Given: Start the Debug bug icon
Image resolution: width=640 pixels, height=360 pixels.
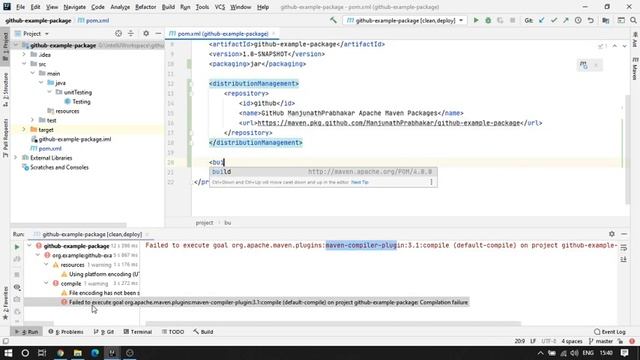Looking at the screenshot, I should point(488,20).
